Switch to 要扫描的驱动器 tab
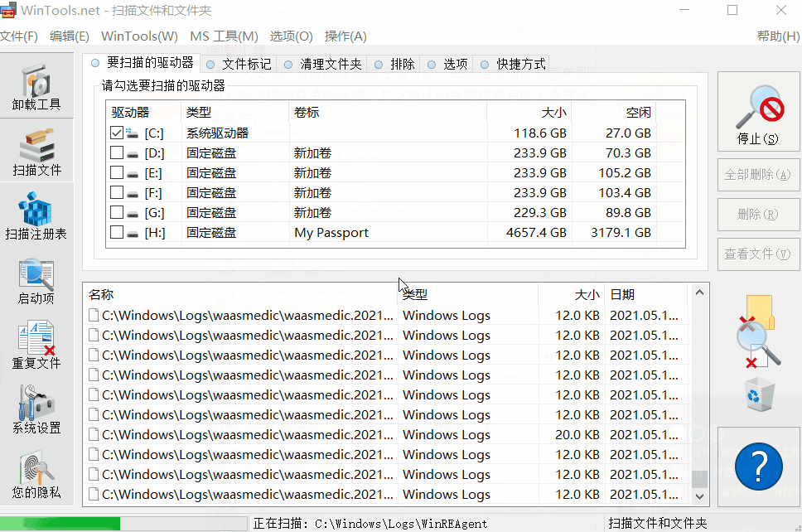802x532 pixels. click(141, 63)
